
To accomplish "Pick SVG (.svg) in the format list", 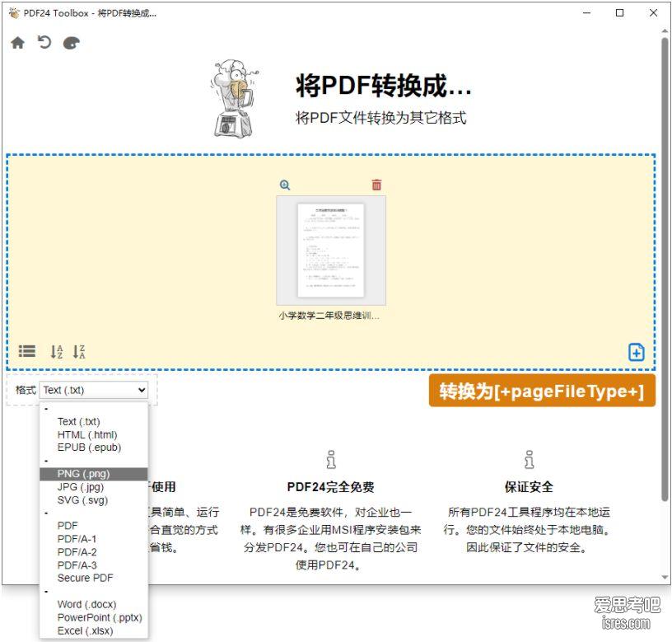I will [x=93, y=500].
